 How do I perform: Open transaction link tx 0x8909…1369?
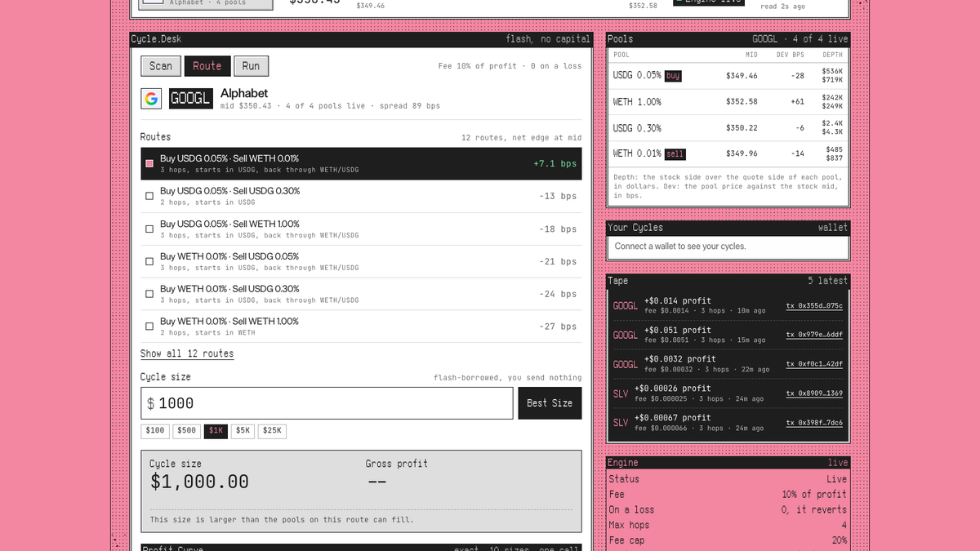click(814, 393)
